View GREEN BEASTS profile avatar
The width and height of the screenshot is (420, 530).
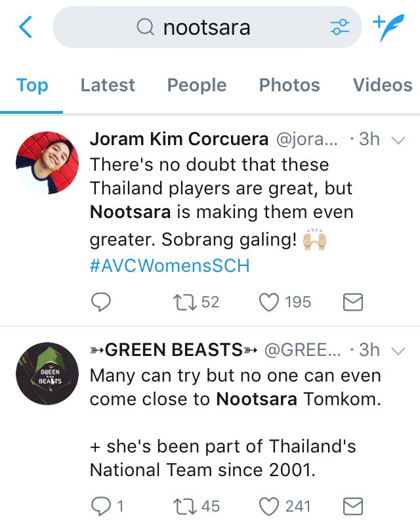pyautogui.click(x=47, y=374)
